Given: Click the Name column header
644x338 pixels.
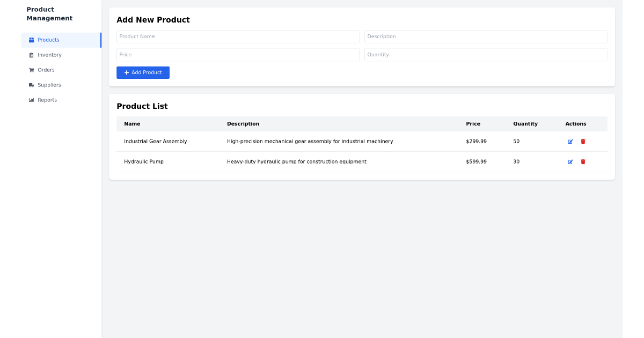Looking at the screenshot, I should [x=132, y=124].
